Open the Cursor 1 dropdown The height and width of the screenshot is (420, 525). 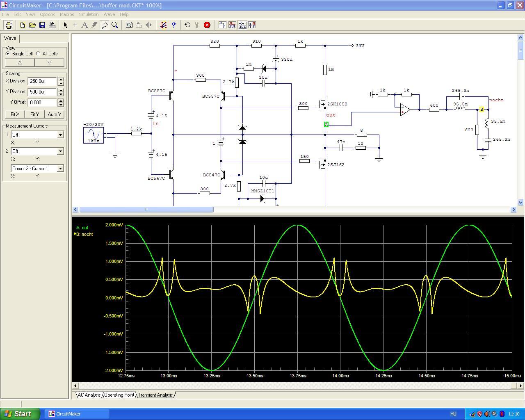click(x=60, y=135)
